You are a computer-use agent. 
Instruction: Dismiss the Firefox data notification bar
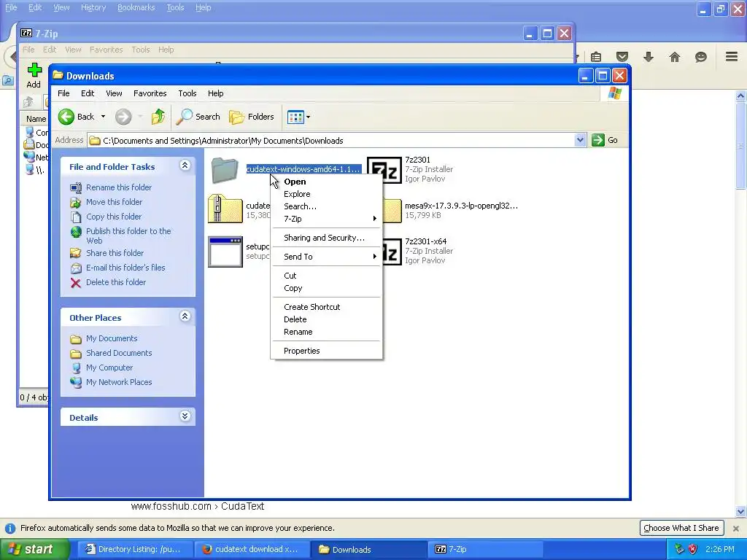735,528
